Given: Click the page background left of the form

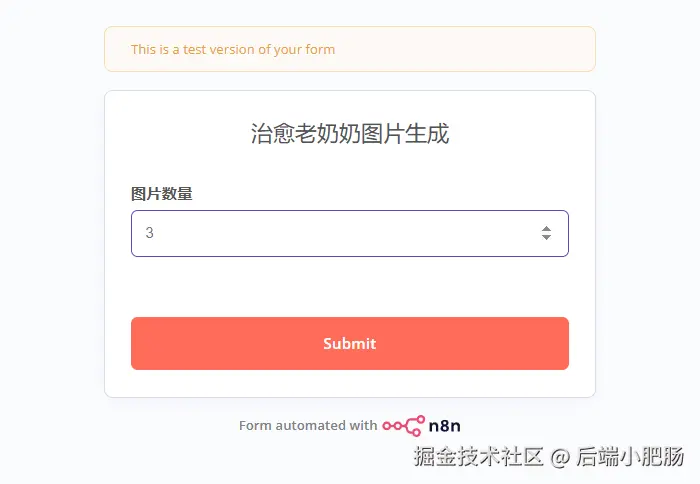Looking at the screenshot, I should [x=50, y=250].
